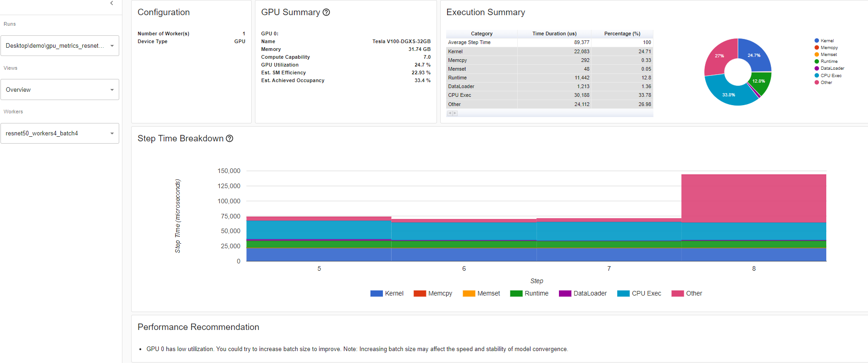Open the Workers dropdown showing resnet50_workers4_batch4
Image resolution: width=868 pixels, height=363 pixels.
click(60, 134)
